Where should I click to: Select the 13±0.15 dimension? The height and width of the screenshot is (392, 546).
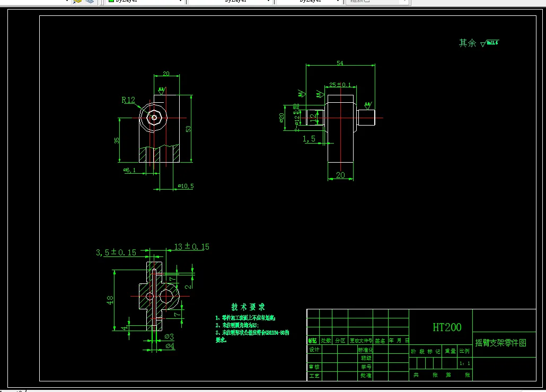192,247
